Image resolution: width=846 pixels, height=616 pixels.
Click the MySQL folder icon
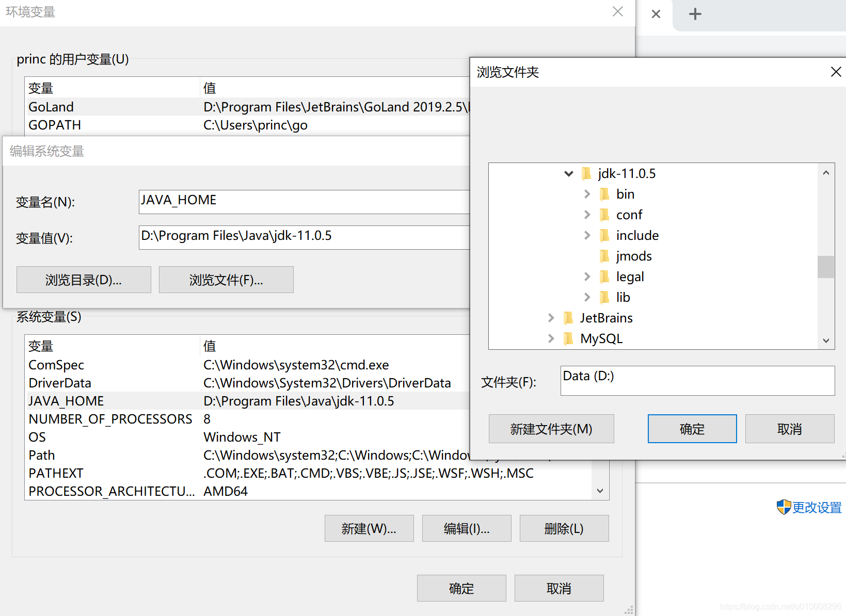pyautogui.click(x=568, y=338)
